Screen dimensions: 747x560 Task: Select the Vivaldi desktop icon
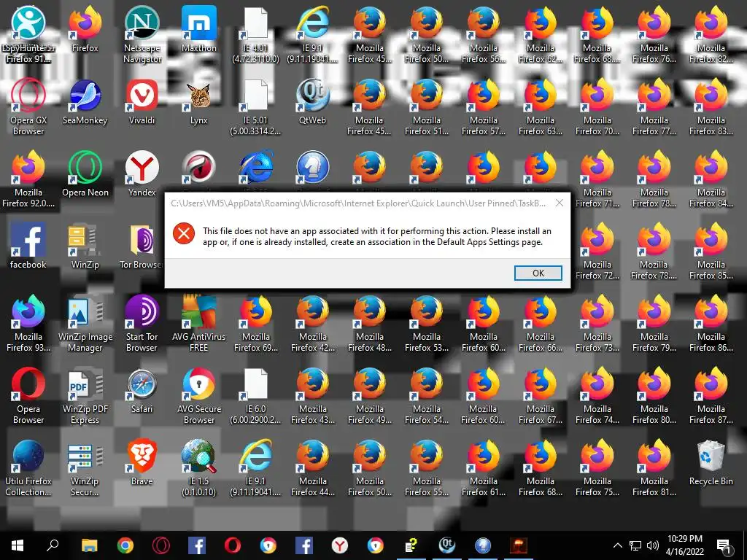(x=142, y=102)
